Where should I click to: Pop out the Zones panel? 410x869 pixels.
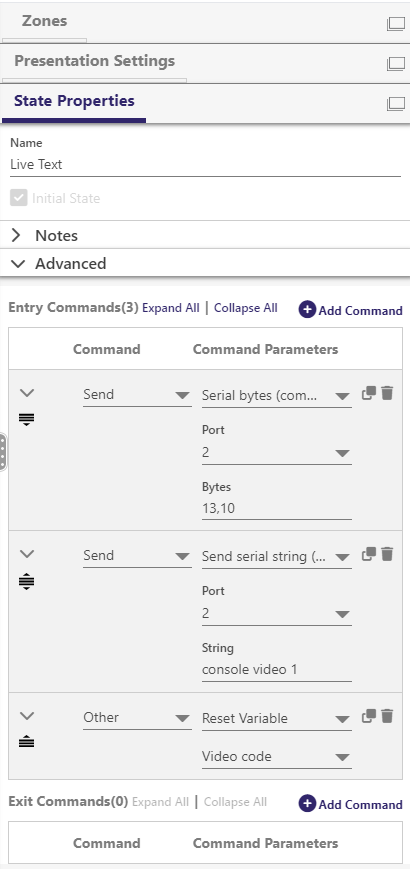coord(396,23)
